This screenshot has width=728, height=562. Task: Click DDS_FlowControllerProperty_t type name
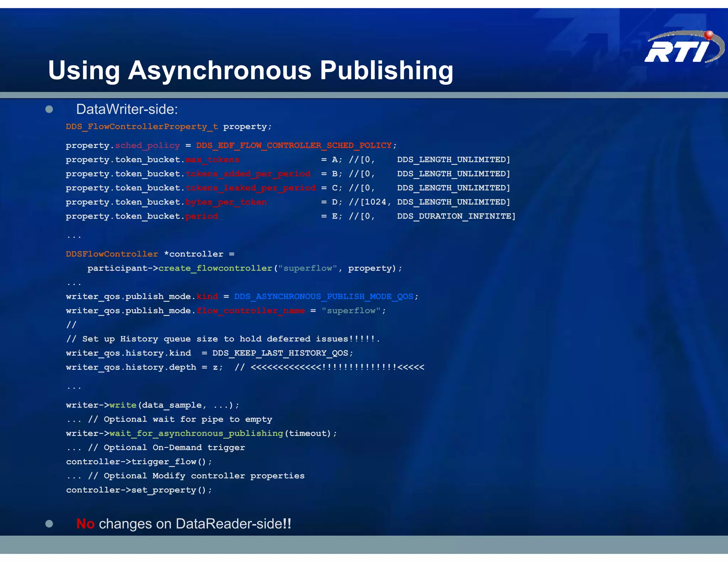142,127
